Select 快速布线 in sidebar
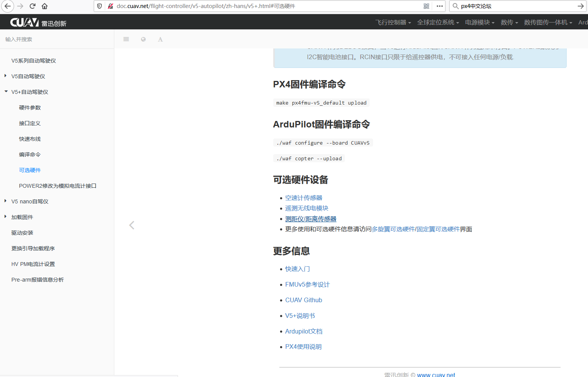The height and width of the screenshot is (377, 588). pyautogui.click(x=30, y=139)
